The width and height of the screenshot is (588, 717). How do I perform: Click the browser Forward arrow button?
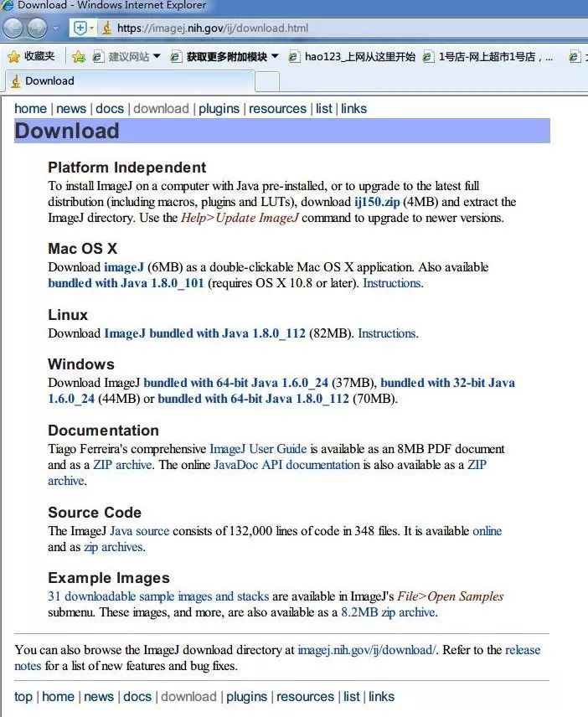pos(37,28)
